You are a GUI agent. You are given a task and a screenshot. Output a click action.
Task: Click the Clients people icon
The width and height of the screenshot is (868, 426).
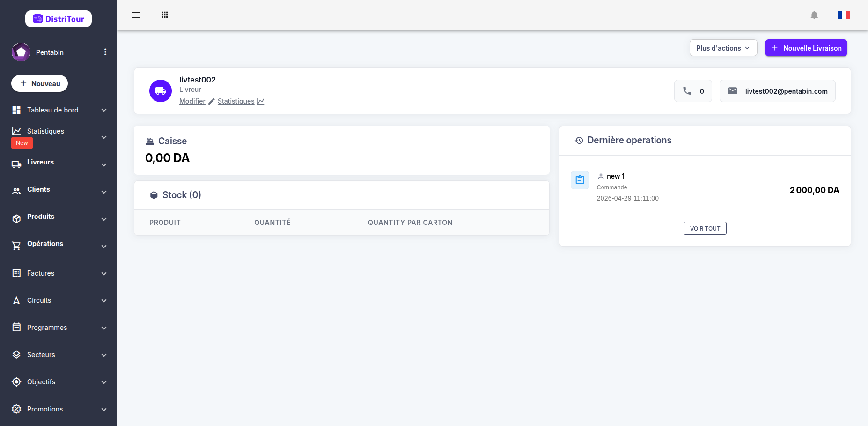[x=16, y=191]
